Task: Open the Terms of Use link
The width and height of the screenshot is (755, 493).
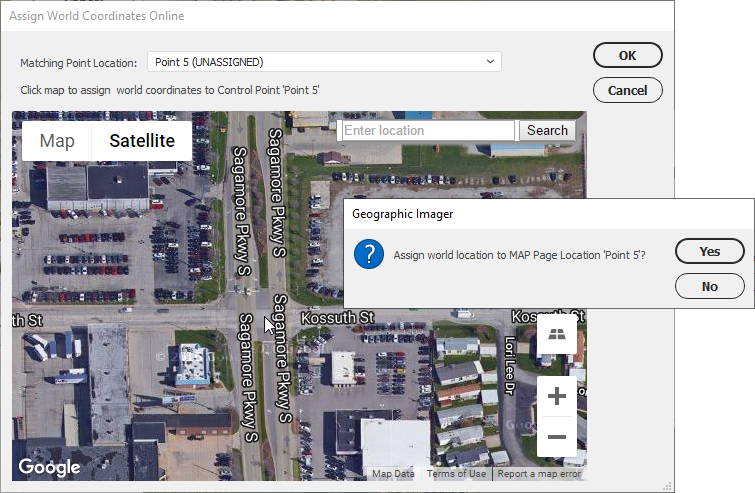Action: [456, 474]
